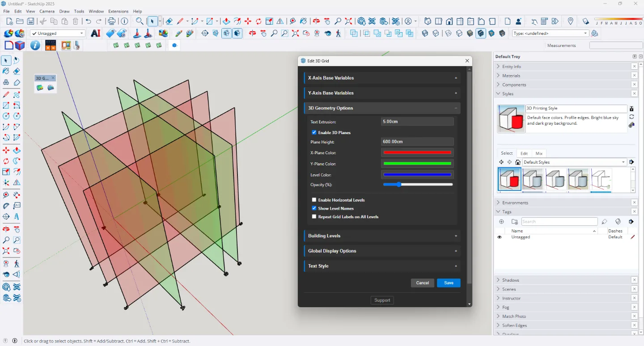644x346 pixels.
Task: Open the 3D Warehouse icon in top toolbar
Action: pos(361,21)
